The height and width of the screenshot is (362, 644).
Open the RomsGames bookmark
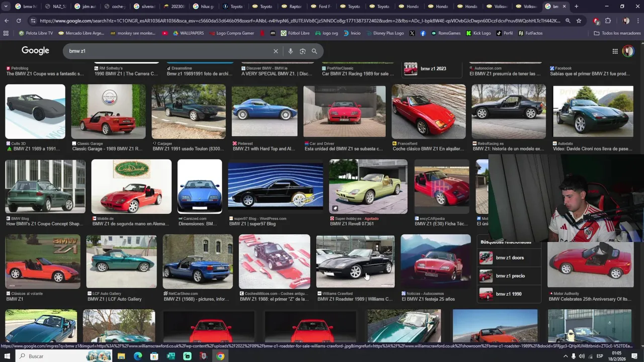click(446, 33)
